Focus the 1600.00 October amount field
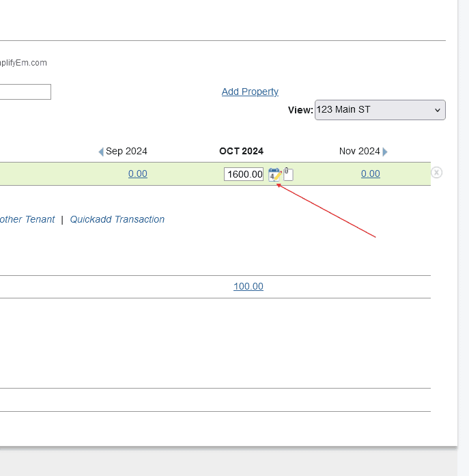Screen dimensions: 469x476 [244, 174]
